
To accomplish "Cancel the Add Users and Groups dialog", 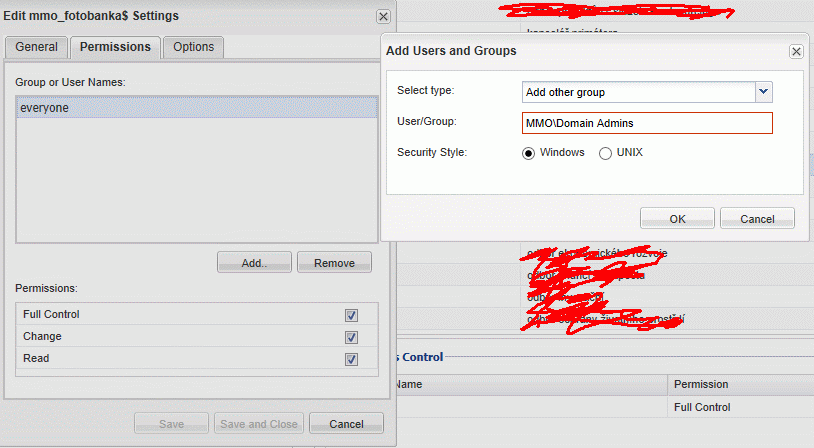I will pyautogui.click(x=757, y=219).
